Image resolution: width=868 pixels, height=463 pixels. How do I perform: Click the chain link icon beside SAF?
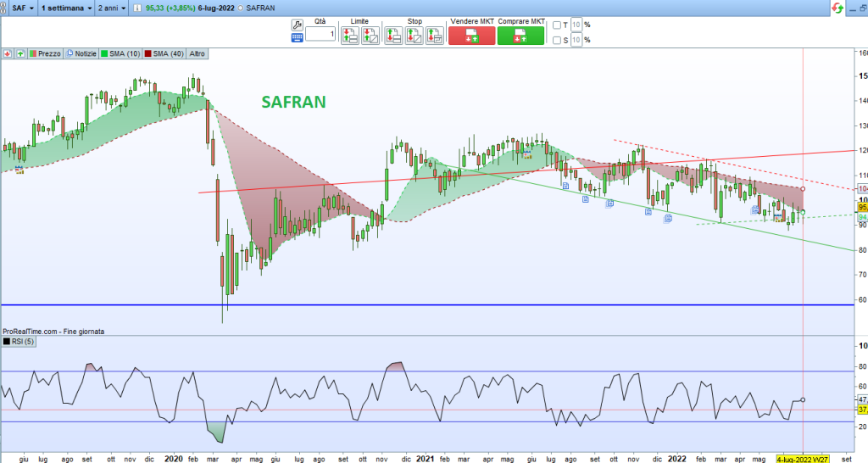pyautogui.click(x=3, y=8)
